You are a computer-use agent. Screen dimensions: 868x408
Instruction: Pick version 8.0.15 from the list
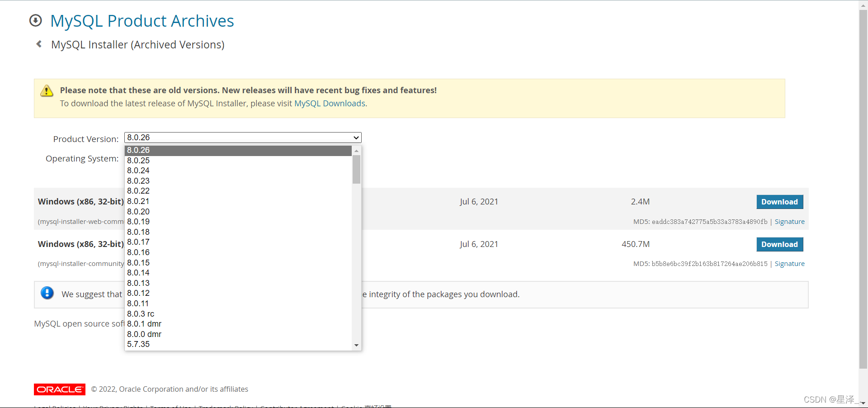click(x=238, y=263)
